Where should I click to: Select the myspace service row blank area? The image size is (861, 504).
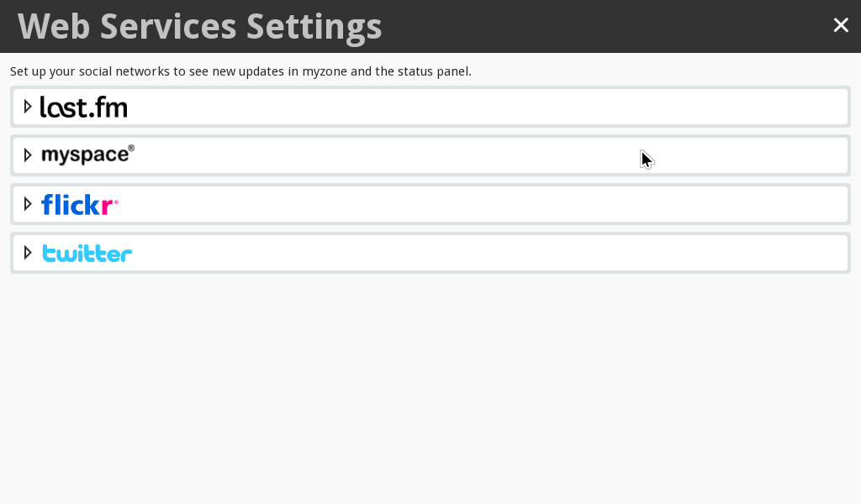click(x=489, y=155)
